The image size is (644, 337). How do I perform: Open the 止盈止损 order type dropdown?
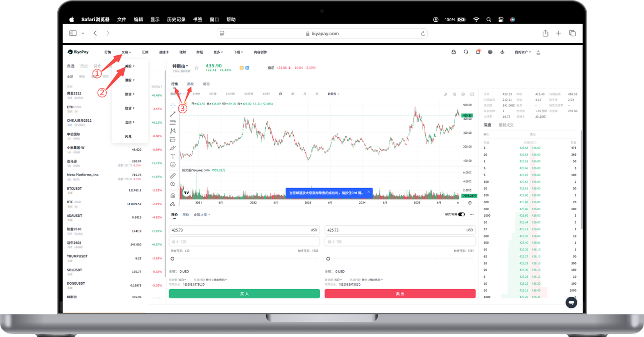click(x=202, y=215)
